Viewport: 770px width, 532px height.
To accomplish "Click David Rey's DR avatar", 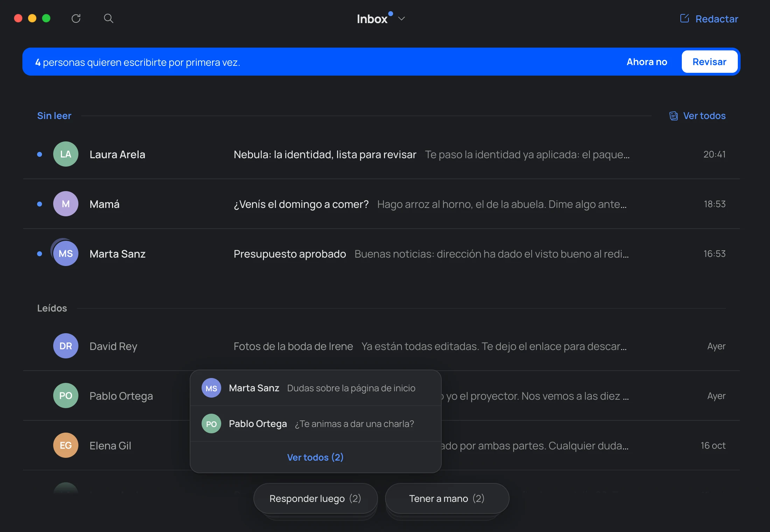I will point(66,346).
